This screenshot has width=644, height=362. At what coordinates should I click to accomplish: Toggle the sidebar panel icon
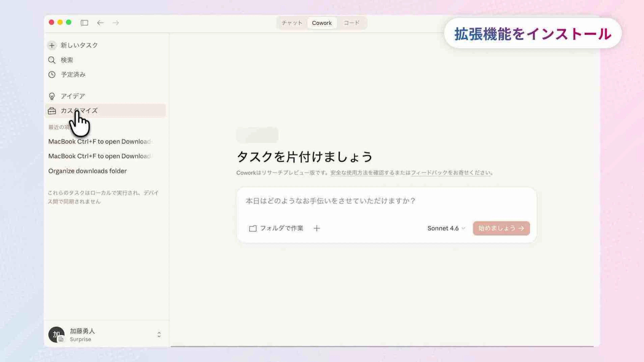coord(84,23)
